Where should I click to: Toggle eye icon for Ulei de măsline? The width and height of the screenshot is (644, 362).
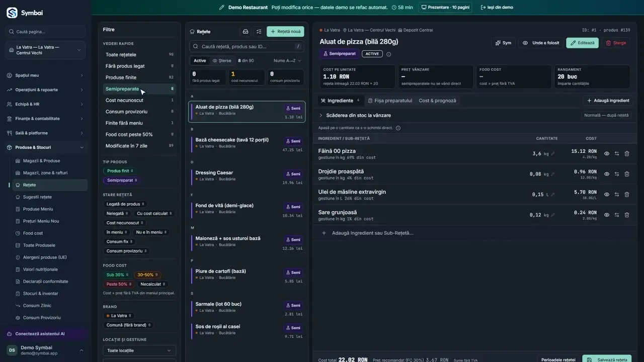click(607, 195)
